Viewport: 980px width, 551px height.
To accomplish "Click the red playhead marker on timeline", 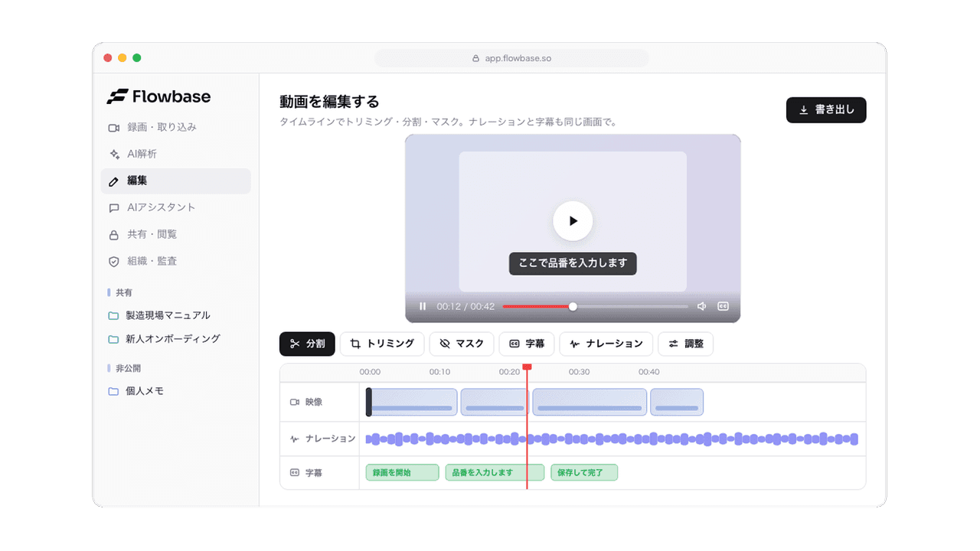I will click(527, 367).
